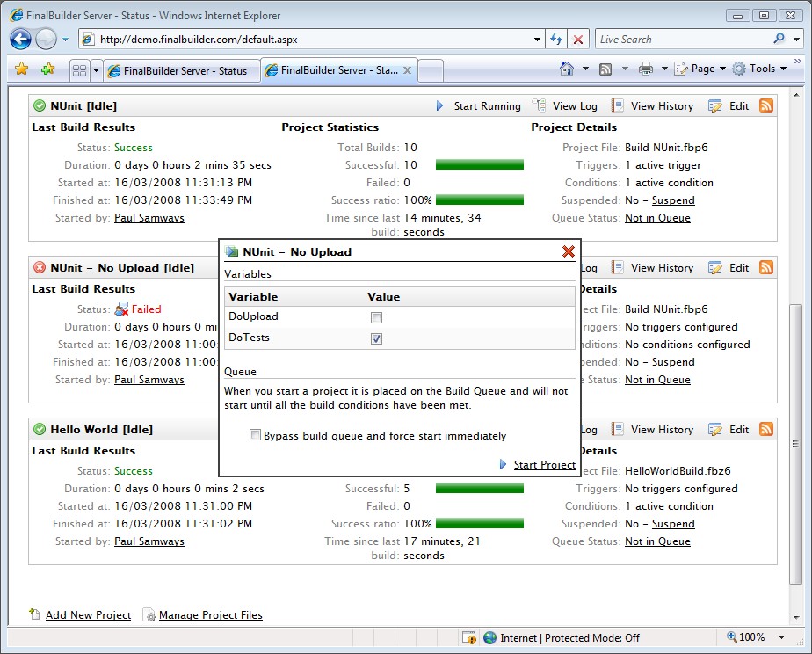Open the Page menu dropdown

click(700, 69)
